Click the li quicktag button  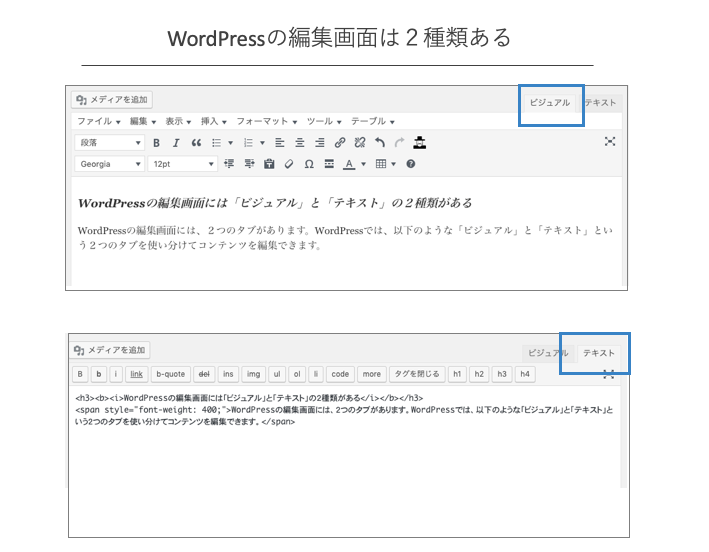tap(316, 374)
